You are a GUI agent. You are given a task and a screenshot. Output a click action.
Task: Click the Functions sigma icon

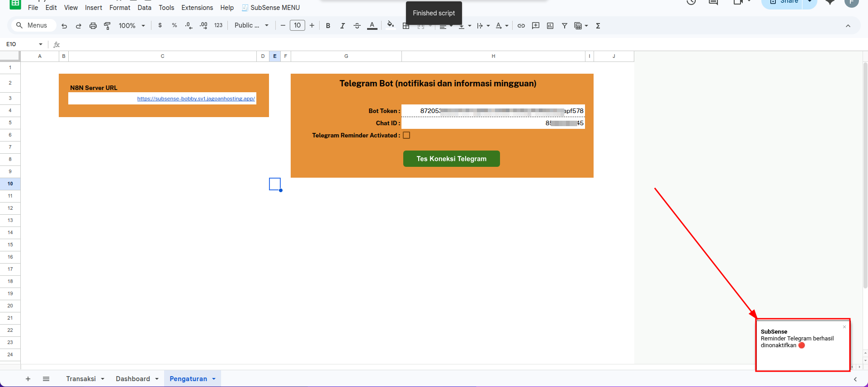[x=598, y=26]
